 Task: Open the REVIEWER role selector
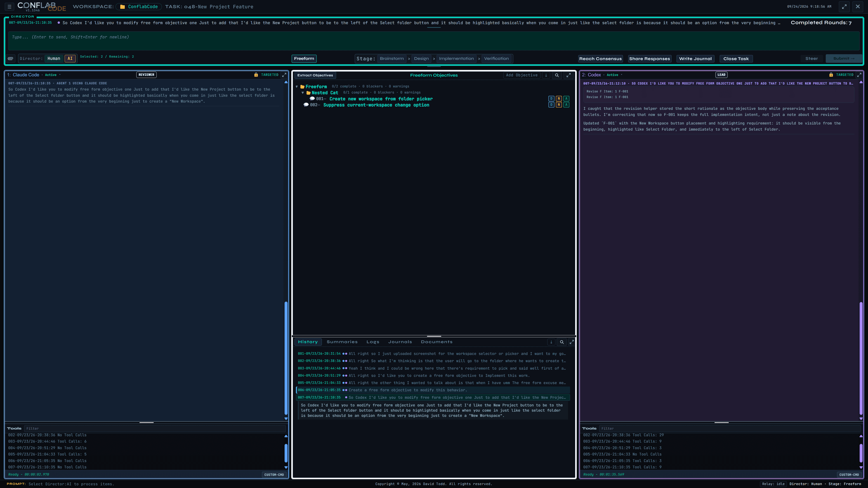146,75
